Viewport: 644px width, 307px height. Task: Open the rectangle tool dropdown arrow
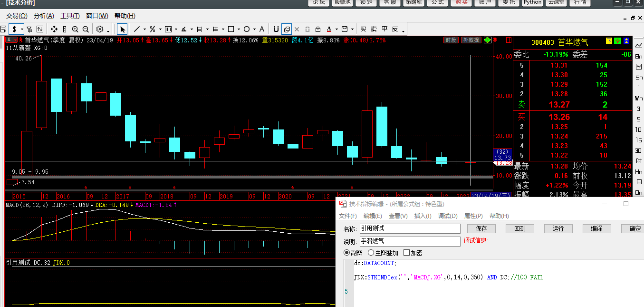click(x=238, y=29)
